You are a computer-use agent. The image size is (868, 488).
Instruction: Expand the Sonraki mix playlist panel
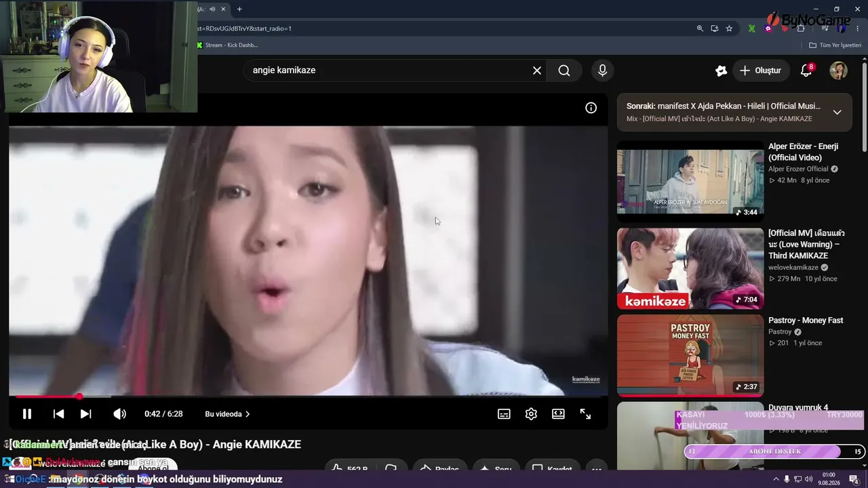(x=837, y=113)
